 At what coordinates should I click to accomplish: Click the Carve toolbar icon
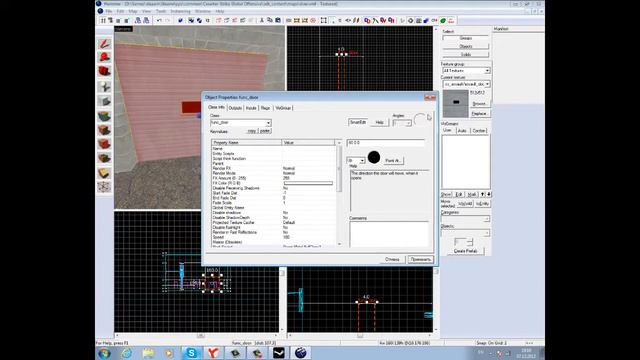pos(180,20)
